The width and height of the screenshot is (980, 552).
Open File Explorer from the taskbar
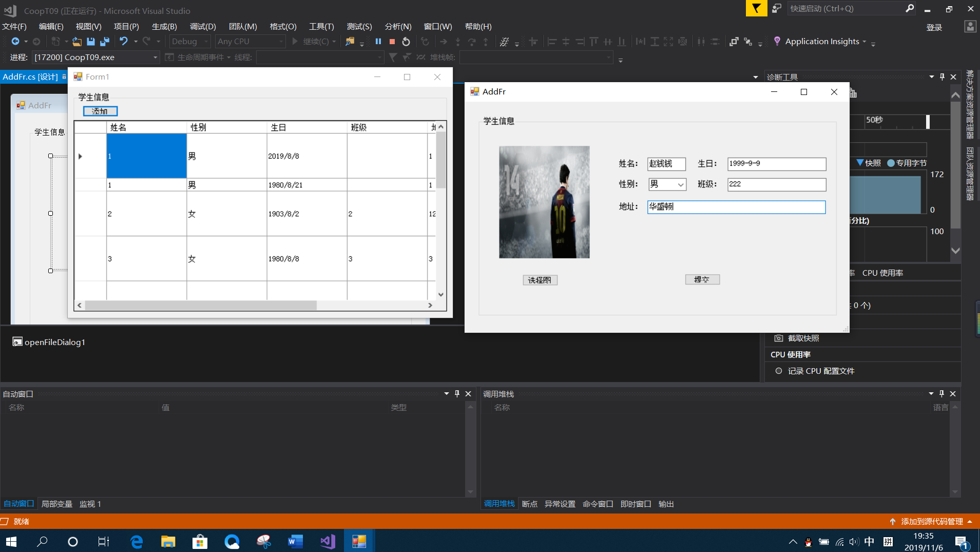(x=168, y=541)
